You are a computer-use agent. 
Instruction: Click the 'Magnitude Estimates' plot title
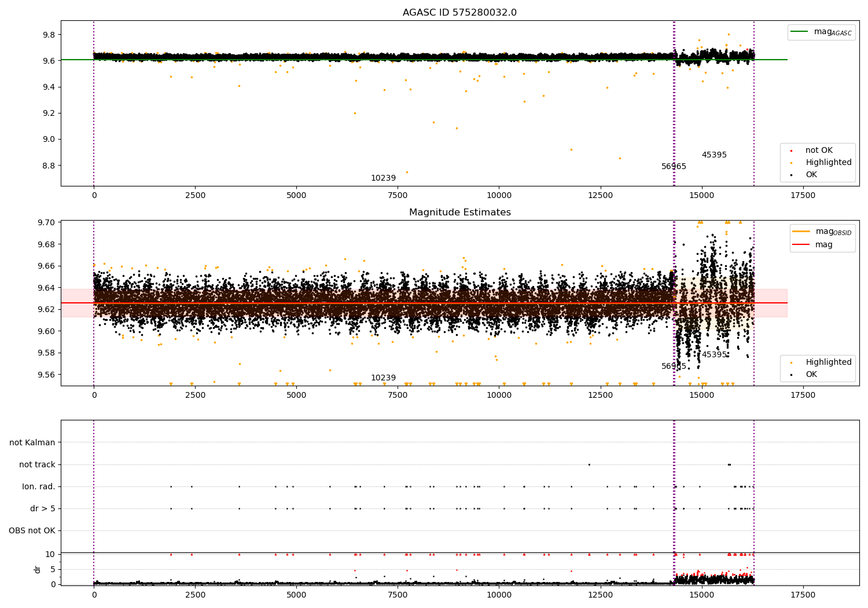pyautogui.click(x=459, y=213)
